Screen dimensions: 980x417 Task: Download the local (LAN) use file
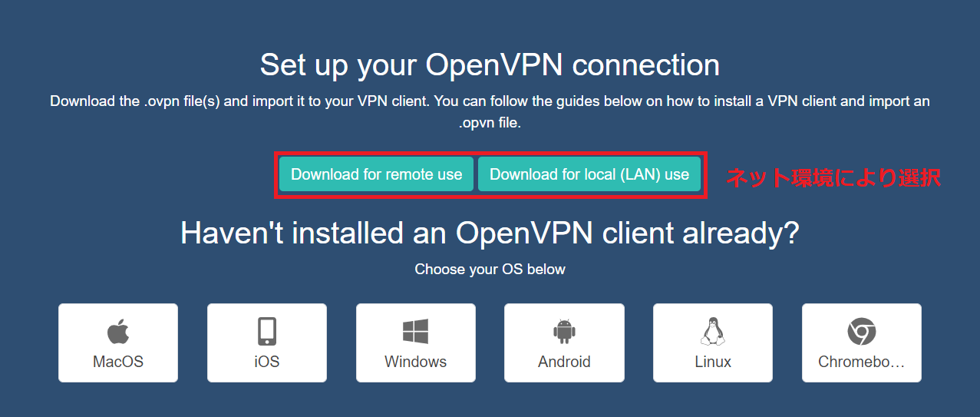pyautogui.click(x=589, y=174)
